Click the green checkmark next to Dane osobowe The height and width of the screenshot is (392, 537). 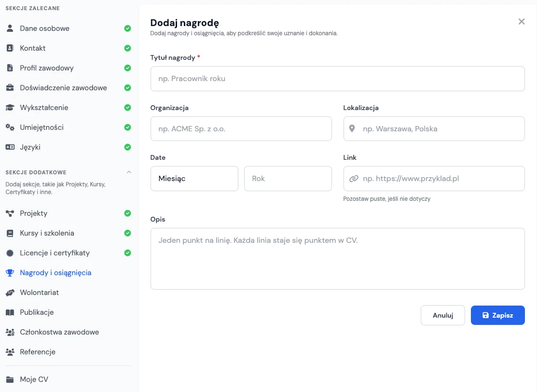[127, 28]
